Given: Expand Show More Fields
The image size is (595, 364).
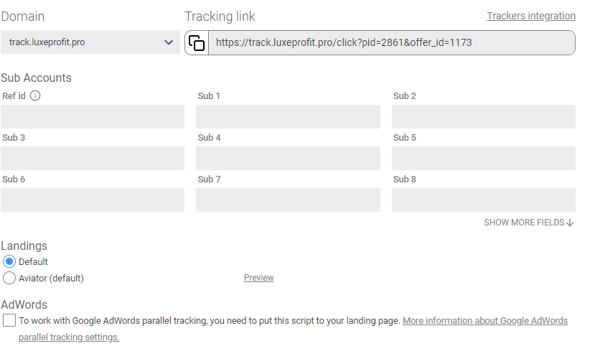Looking at the screenshot, I should 528,223.
